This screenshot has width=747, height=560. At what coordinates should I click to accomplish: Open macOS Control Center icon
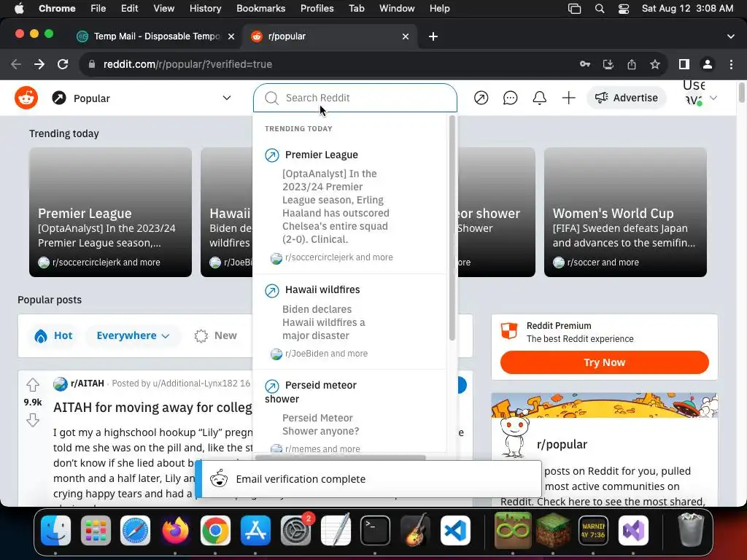tap(624, 9)
